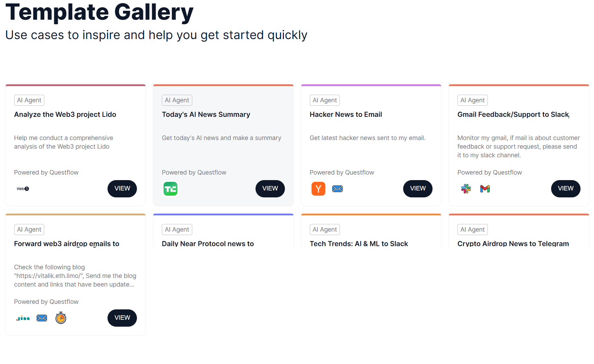
Task: Select the Today's AI News Summary title
Action: (x=206, y=114)
